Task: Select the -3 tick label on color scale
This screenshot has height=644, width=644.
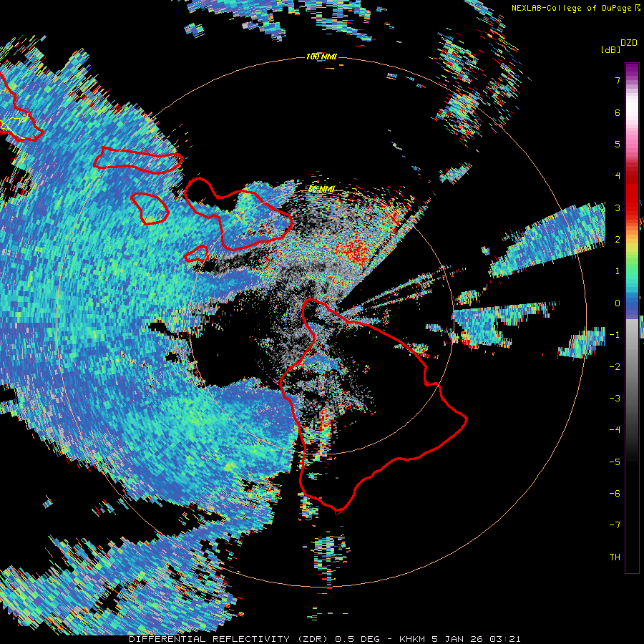Action: [615, 399]
